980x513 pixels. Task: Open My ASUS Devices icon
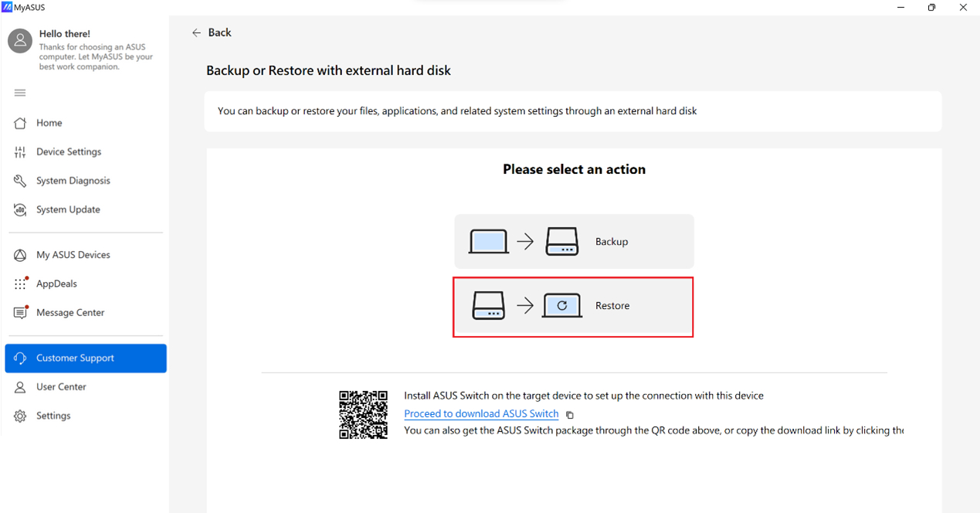(x=21, y=255)
